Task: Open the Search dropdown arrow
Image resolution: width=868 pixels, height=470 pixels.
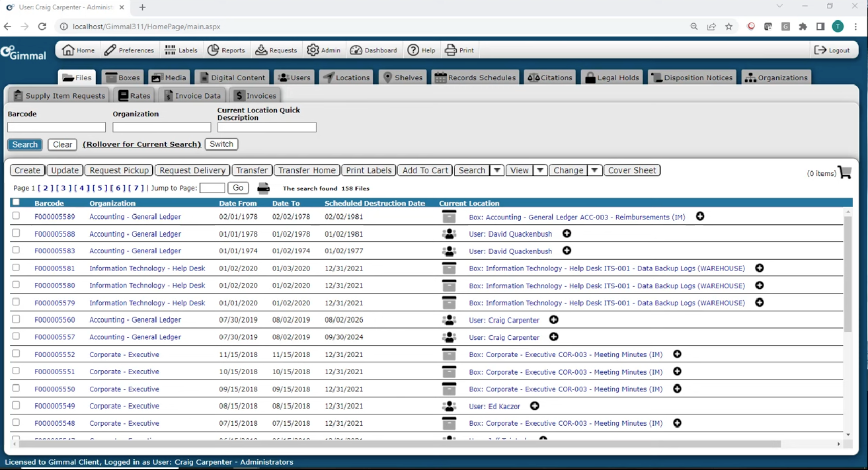Action: coord(497,170)
